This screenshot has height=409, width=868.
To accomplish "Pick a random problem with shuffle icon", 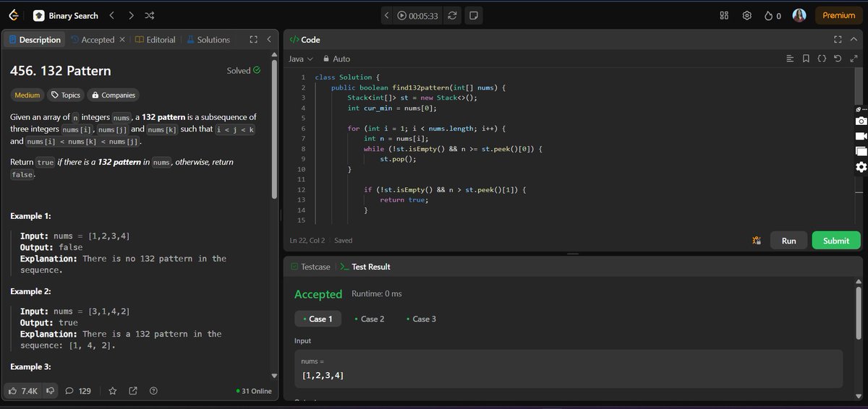I will pyautogui.click(x=149, y=15).
